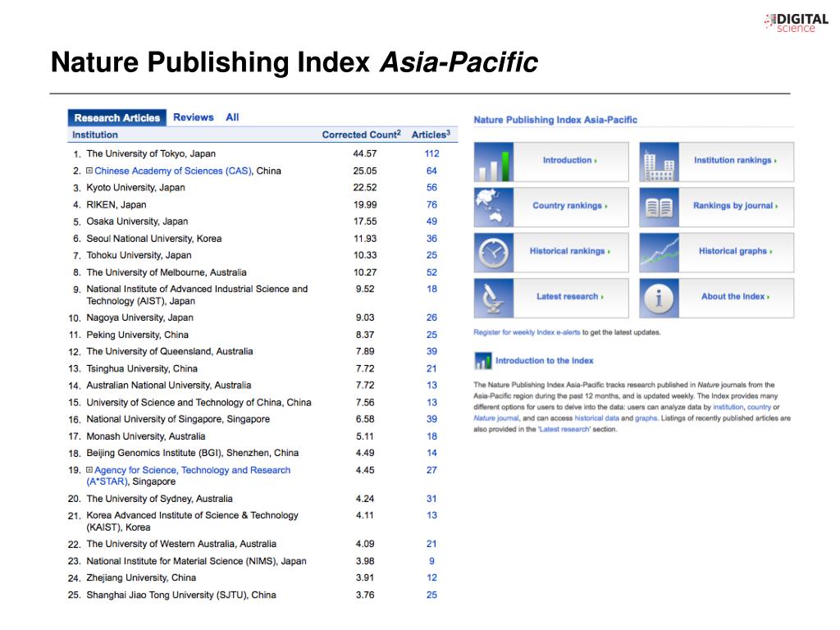The height and width of the screenshot is (630, 840).
Task: Click corrected count value 3.76
Action: pyautogui.click(x=365, y=595)
